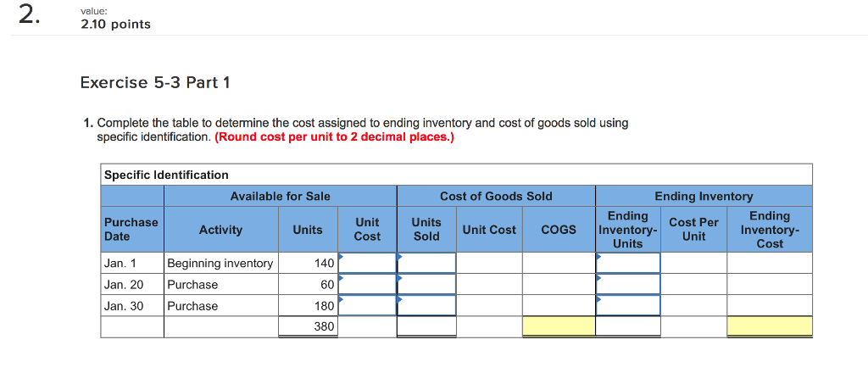Click the 380 total units cell
The image size is (868, 384).
(308, 326)
